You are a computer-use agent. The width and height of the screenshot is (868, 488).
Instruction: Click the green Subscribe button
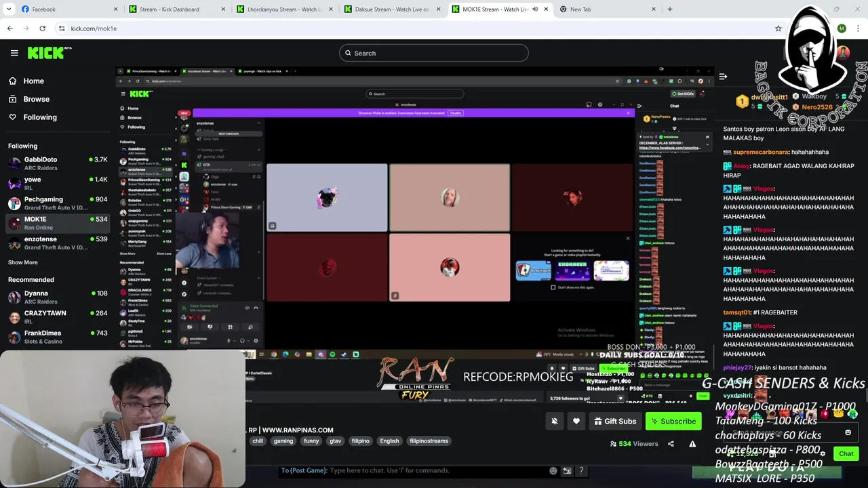pyautogui.click(x=673, y=421)
